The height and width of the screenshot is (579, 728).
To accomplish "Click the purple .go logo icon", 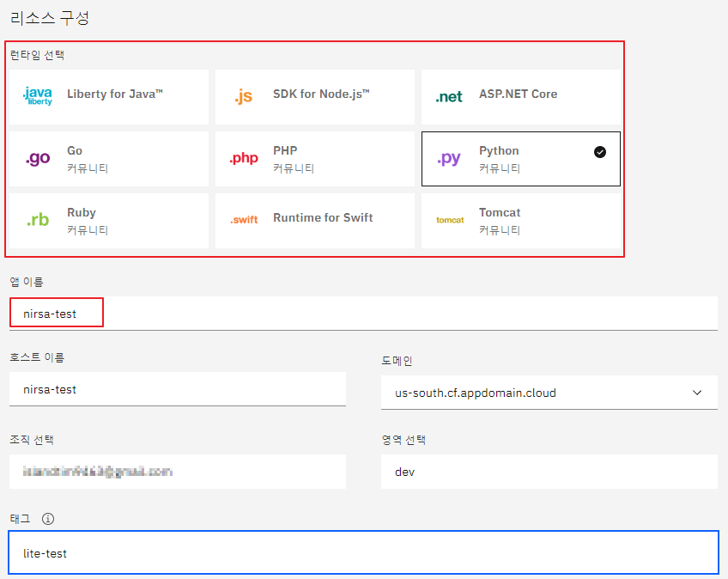I will point(38,158).
